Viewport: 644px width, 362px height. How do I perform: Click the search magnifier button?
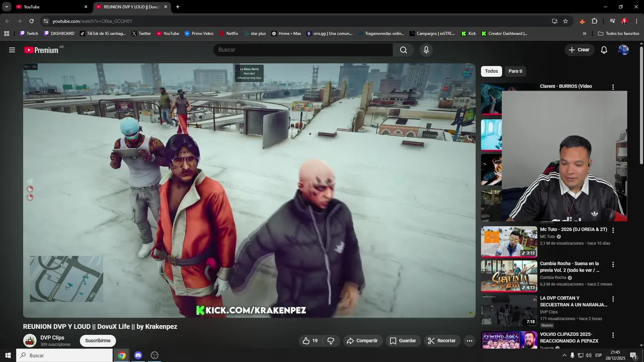click(404, 50)
